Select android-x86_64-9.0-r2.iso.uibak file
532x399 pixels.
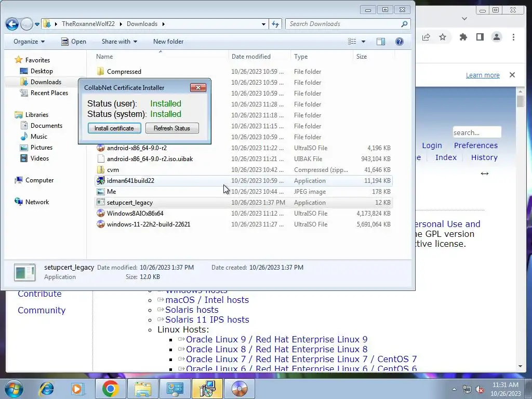tap(150, 159)
